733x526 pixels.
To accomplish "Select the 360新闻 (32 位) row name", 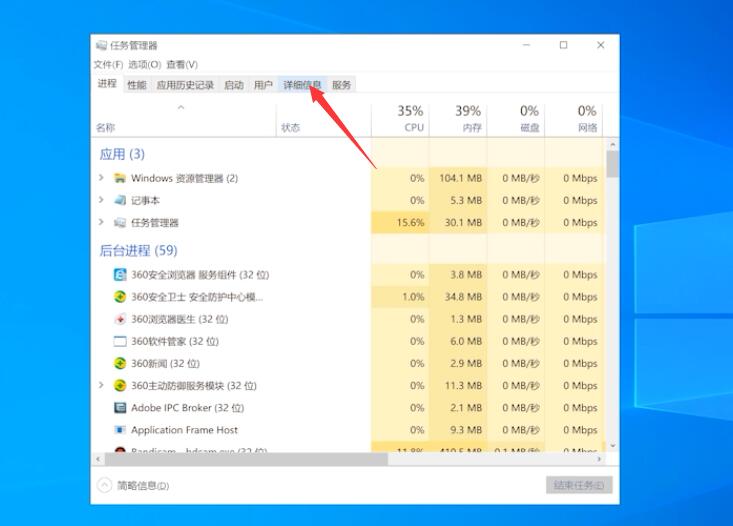I will pos(165,363).
